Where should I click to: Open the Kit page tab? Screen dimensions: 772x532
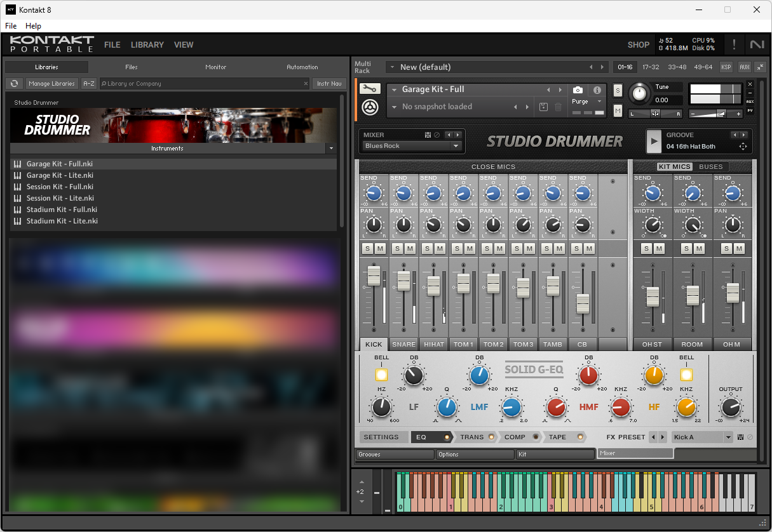coord(555,455)
